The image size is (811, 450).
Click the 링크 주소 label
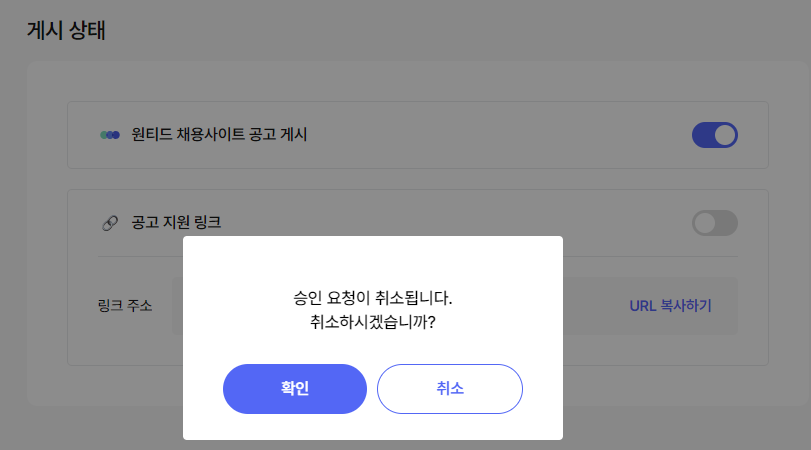[x=125, y=306]
